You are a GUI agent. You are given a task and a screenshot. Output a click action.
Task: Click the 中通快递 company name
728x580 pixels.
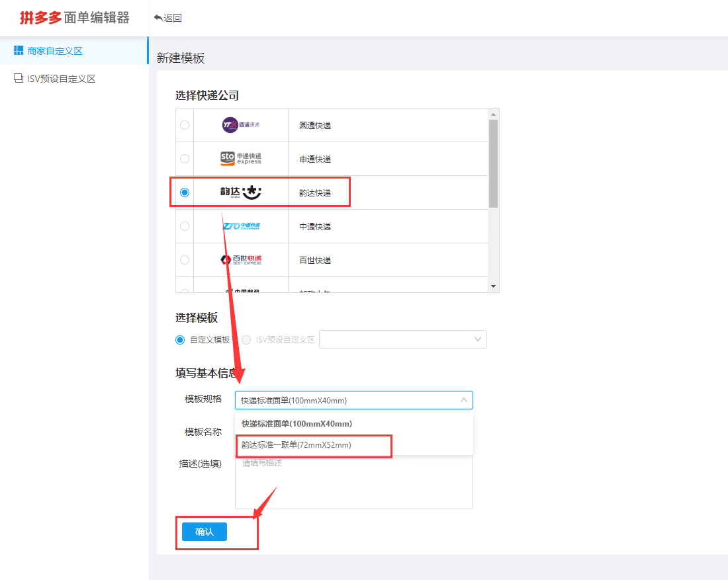point(315,226)
